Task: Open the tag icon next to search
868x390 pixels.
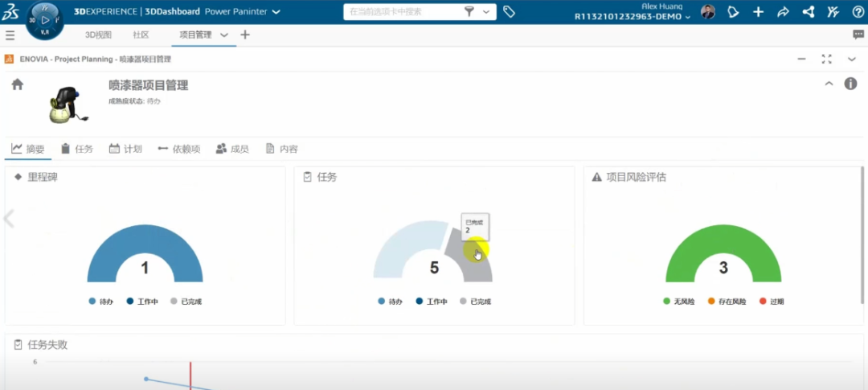Action: tap(510, 11)
